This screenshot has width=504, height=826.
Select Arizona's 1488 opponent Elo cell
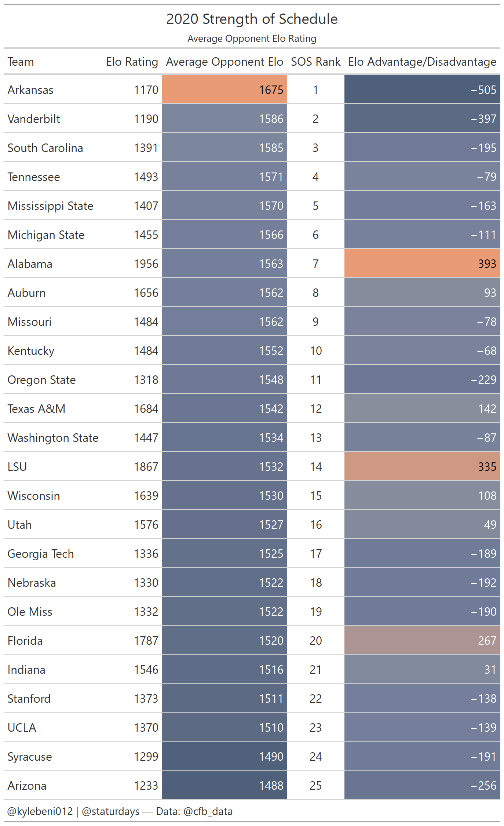pos(224,785)
